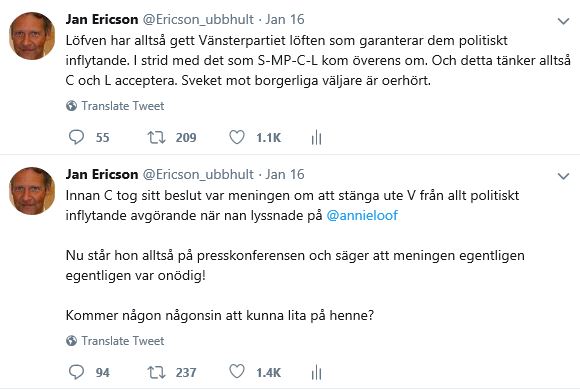Retweet the tweet with 237 retweets

point(156,372)
